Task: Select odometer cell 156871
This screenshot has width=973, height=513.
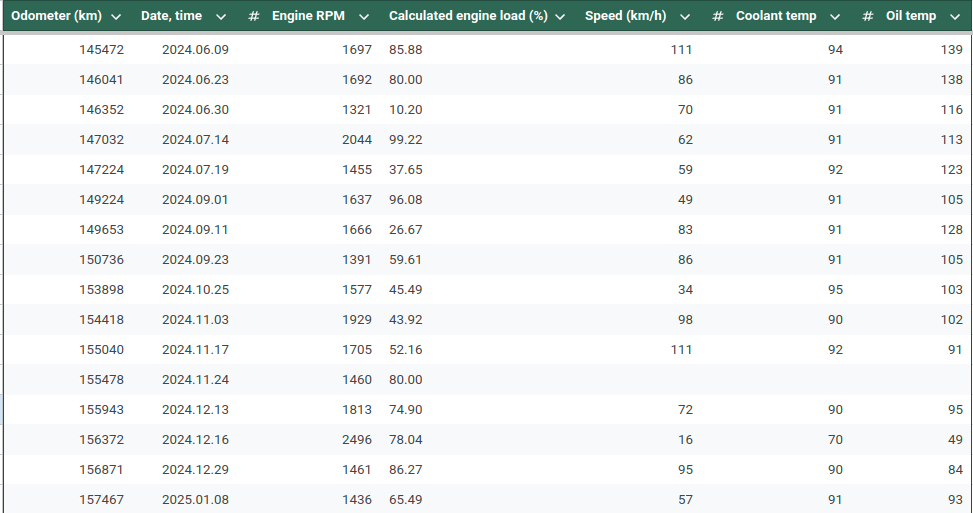Action: pos(101,470)
